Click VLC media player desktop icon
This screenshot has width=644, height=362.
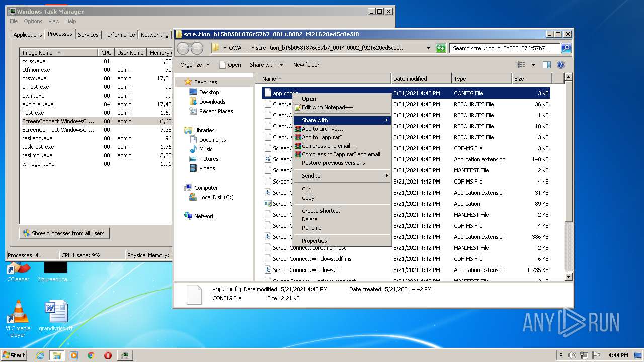tap(18, 319)
